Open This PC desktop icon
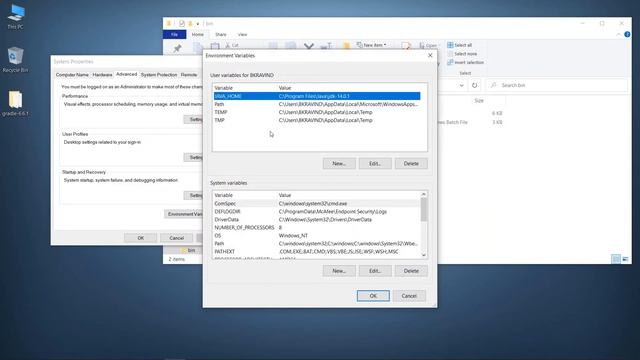Screen dimensions: 640x360 pos(16,16)
